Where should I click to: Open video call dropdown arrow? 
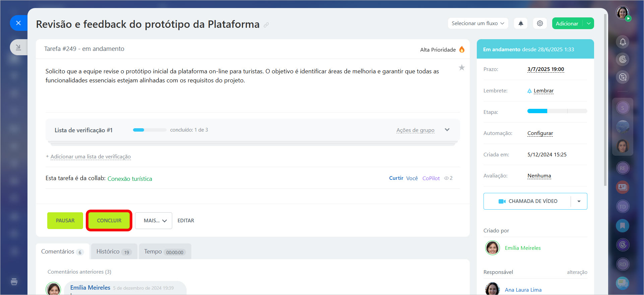click(579, 201)
